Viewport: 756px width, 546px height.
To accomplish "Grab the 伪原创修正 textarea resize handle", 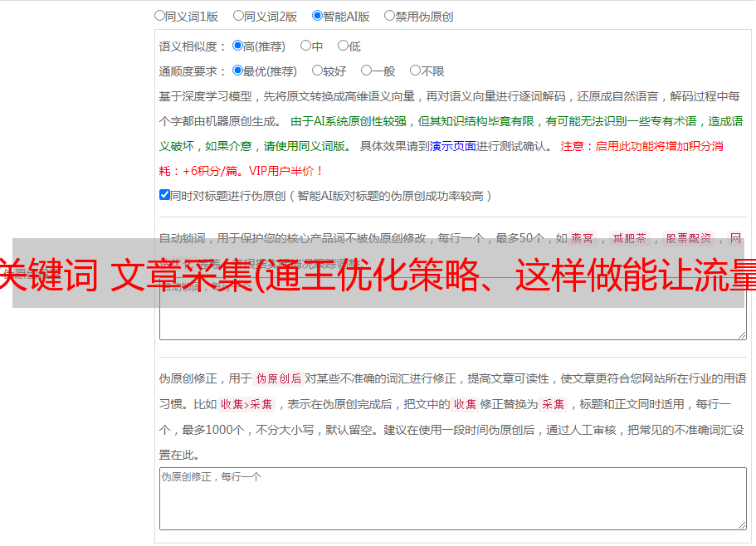I will (741, 524).
